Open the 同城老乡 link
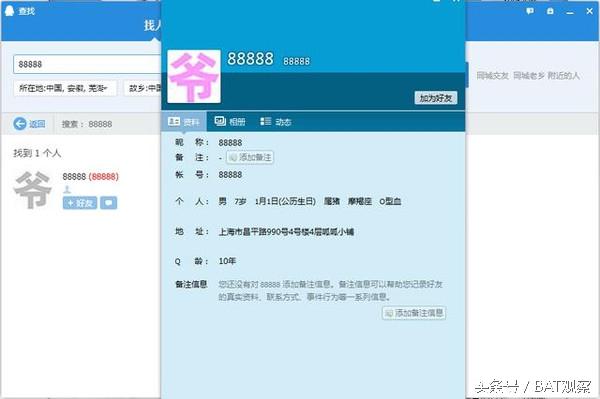 (x=528, y=76)
